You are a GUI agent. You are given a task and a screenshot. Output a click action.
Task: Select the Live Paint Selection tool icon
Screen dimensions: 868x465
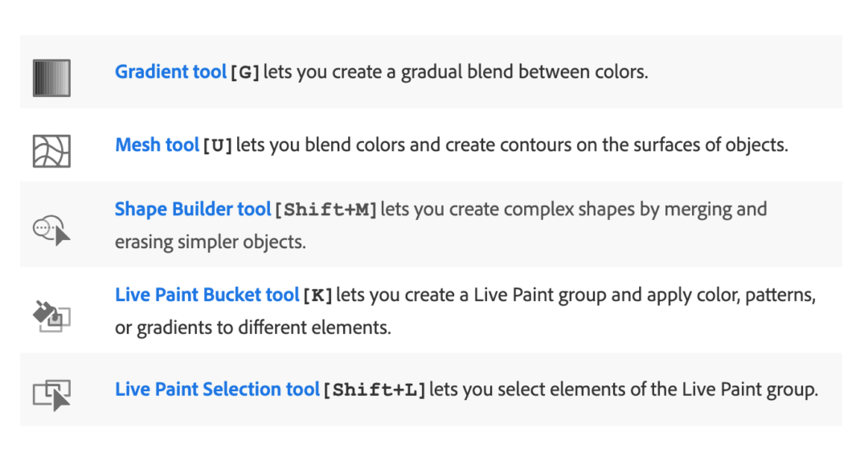tap(51, 395)
